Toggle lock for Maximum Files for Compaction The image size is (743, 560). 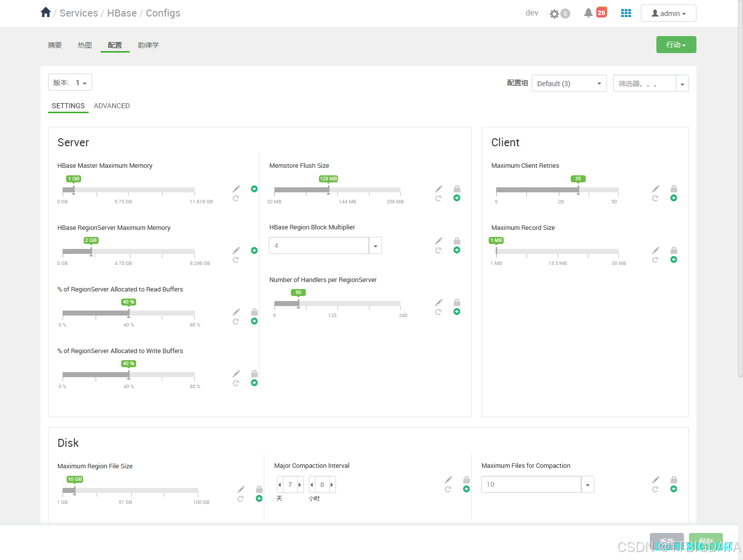(x=674, y=480)
